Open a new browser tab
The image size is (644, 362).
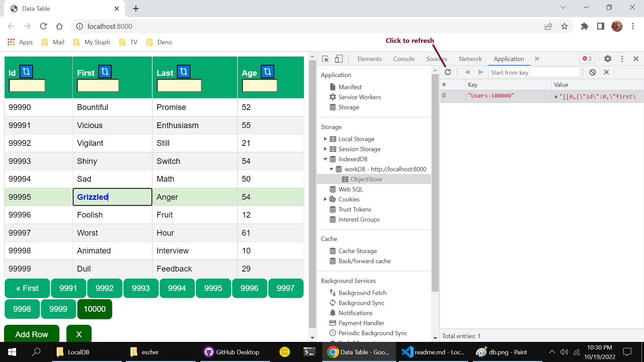[136, 9]
